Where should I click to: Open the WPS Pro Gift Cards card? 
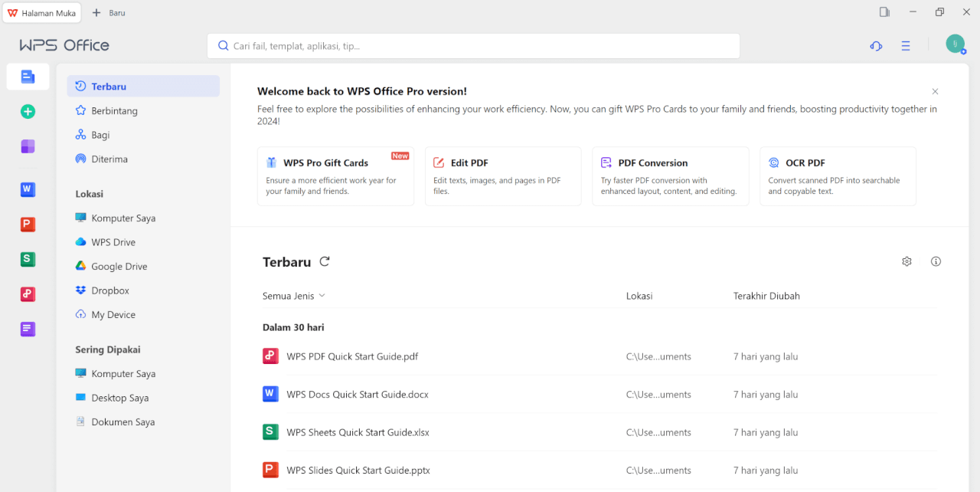[x=335, y=176]
